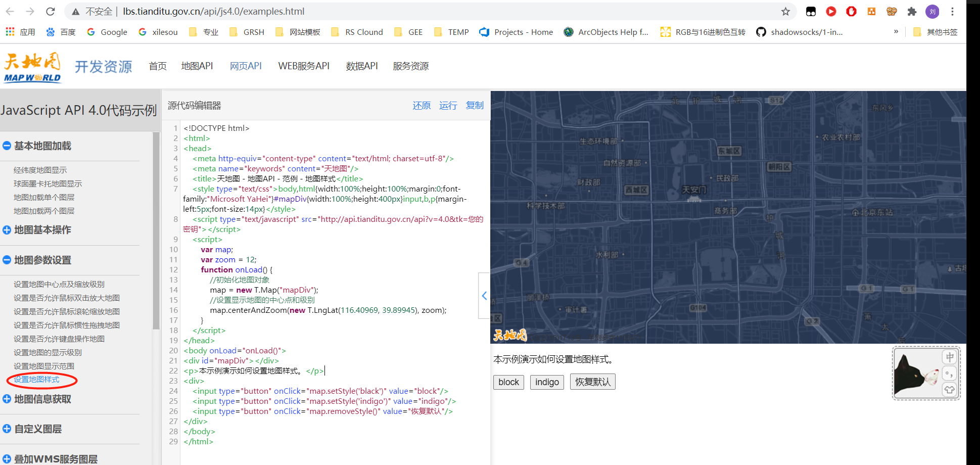Open the input method skin (shirt) icon
Viewport: 980px width, 465px height.
pos(949,390)
